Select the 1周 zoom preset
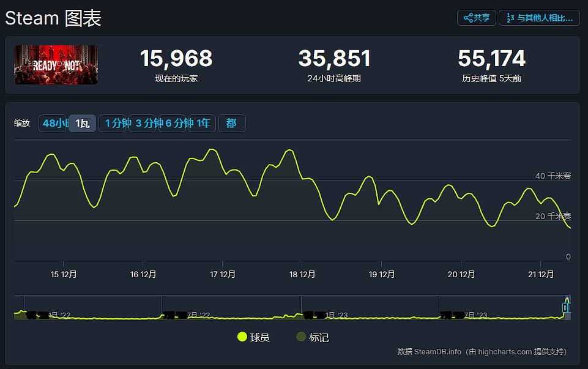The width and height of the screenshot is (588, 369). pyautogui.click(x=82, y=123)
